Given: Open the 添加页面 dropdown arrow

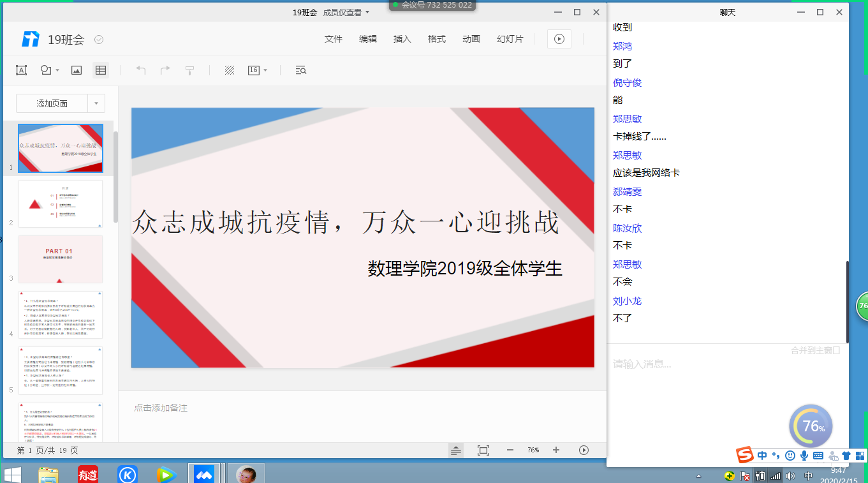Looking at the screenshot, I should [x=96, y=103].
